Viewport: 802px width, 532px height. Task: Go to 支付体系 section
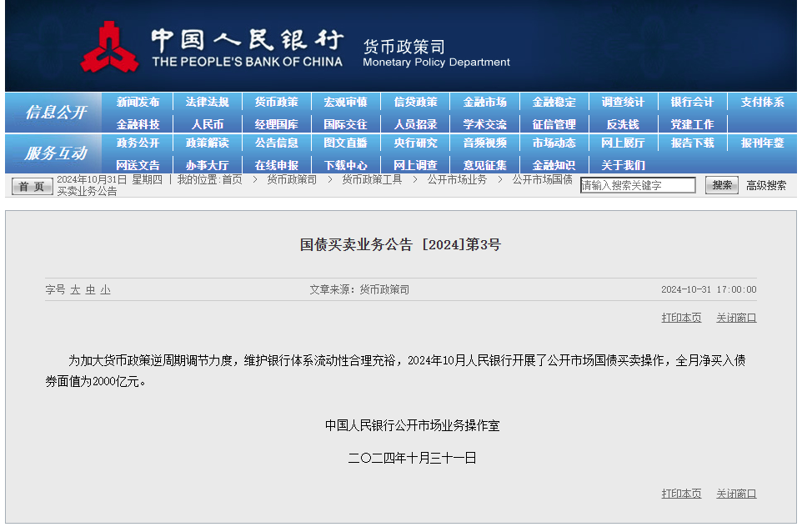click(x=762, y=102)
